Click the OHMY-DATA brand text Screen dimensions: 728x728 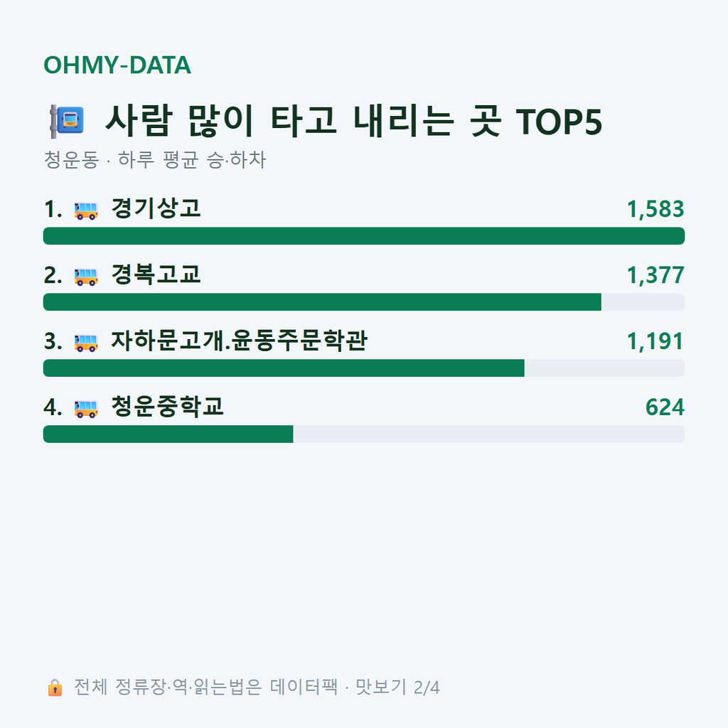click(x=117, y=65)
